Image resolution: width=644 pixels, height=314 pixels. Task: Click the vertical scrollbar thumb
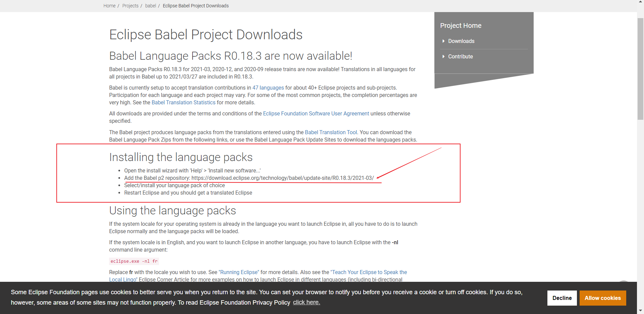pyautogui.click(x=640, y=69)
